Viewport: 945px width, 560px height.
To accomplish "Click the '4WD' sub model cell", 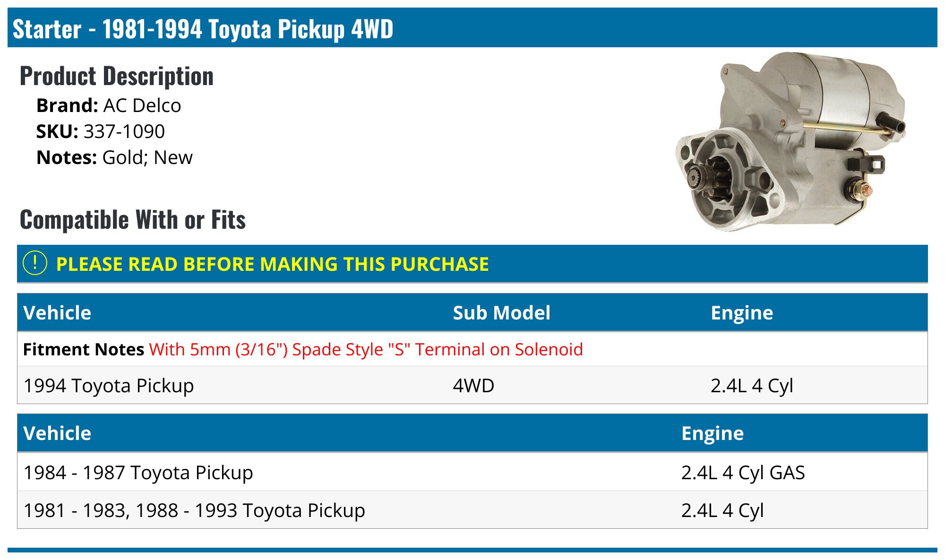I will (x=473, y=386).
